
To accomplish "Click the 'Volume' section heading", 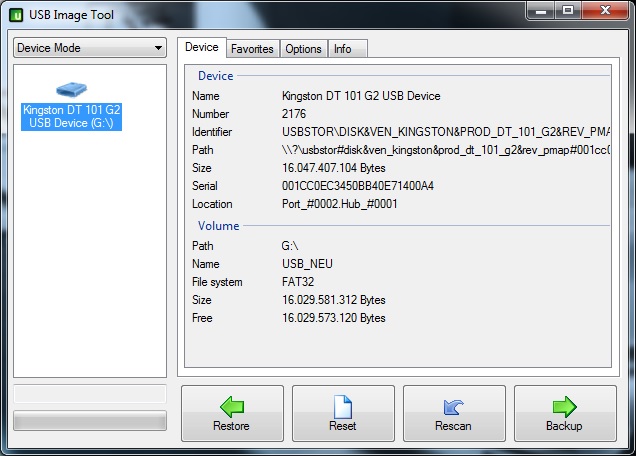I will pyautogui.click(x=219, y=226).
